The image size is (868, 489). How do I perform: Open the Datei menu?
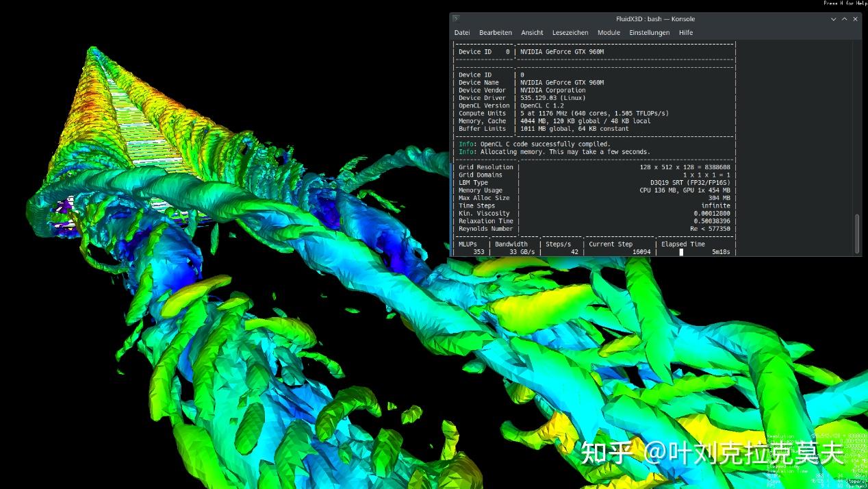point(461,32)
